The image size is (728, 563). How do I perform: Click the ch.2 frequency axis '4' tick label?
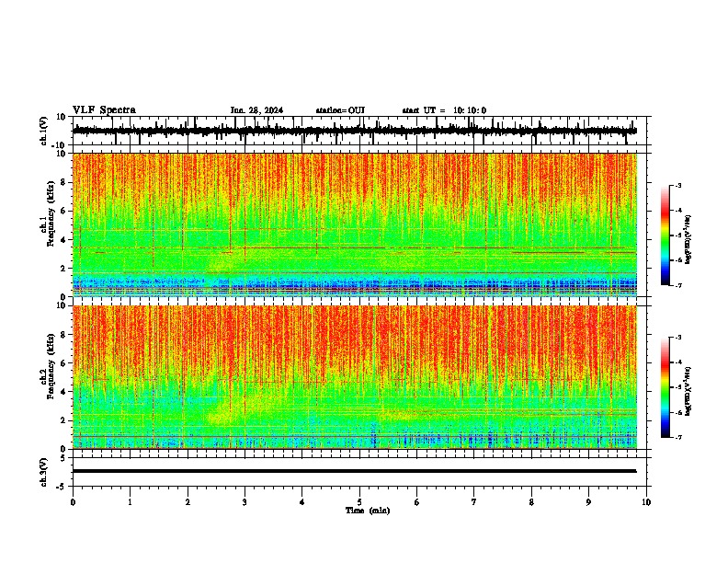(x=64, y=392)
